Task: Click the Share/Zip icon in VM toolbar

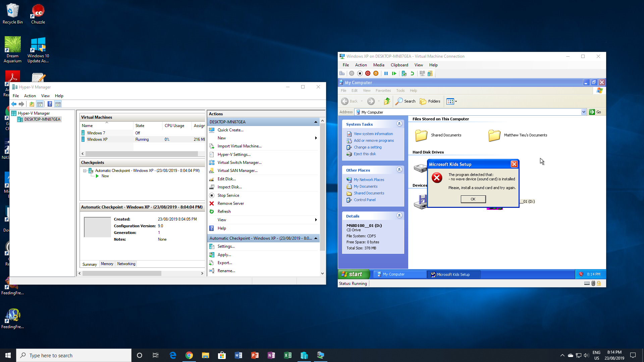Action: click(430, 73)
